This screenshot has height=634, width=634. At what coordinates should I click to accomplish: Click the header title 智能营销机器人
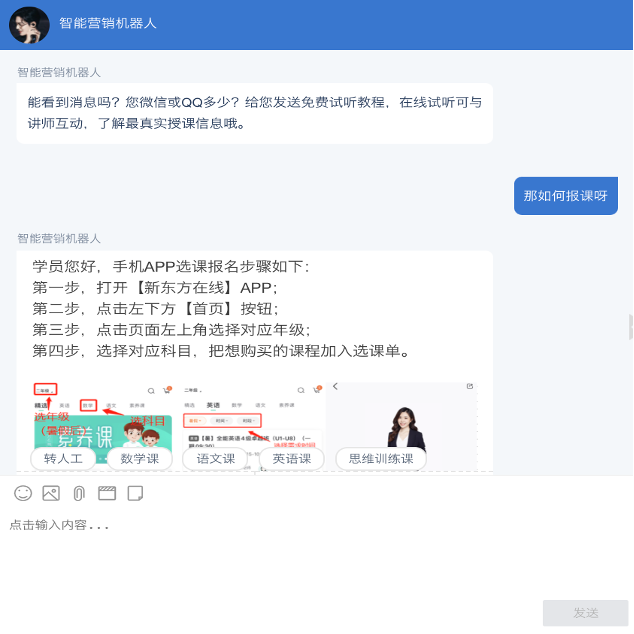click(x=108, y=23)
